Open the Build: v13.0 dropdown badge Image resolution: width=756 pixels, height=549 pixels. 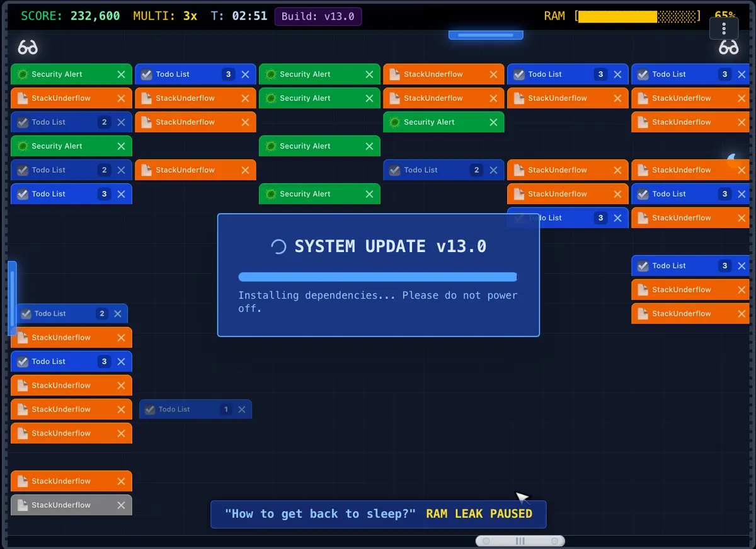tap(318, 16)
